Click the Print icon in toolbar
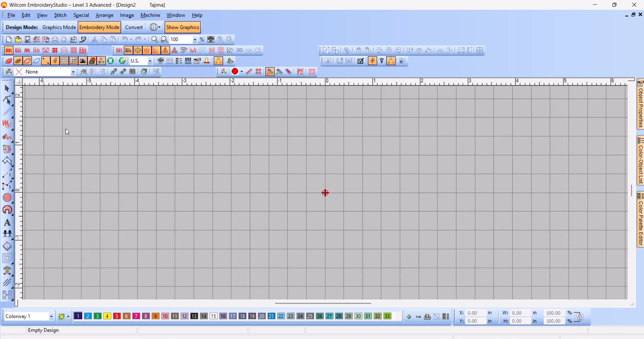 [x=55, y=40]
